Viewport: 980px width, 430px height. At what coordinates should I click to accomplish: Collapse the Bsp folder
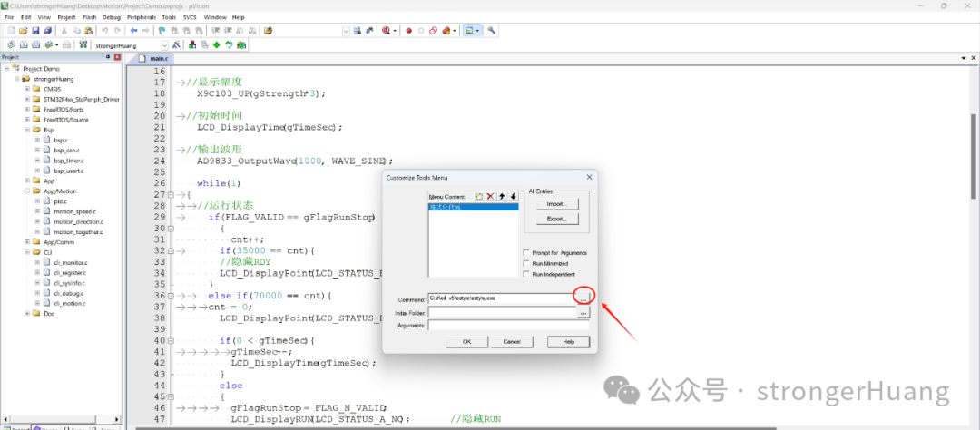pyautogui.click(x=27, y=130)
